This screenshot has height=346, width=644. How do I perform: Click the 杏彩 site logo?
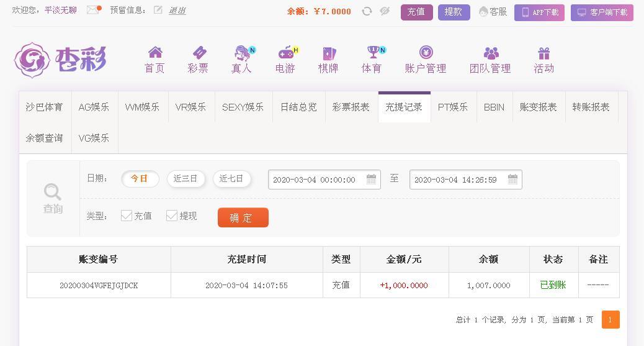click(x=60, y=60)
